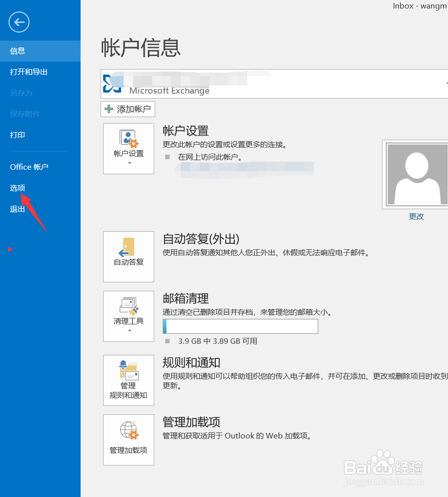The height and width of the screenshot is (497, 448).
Task: Select Office 帐户 from the sidebar
Action: 29,167
